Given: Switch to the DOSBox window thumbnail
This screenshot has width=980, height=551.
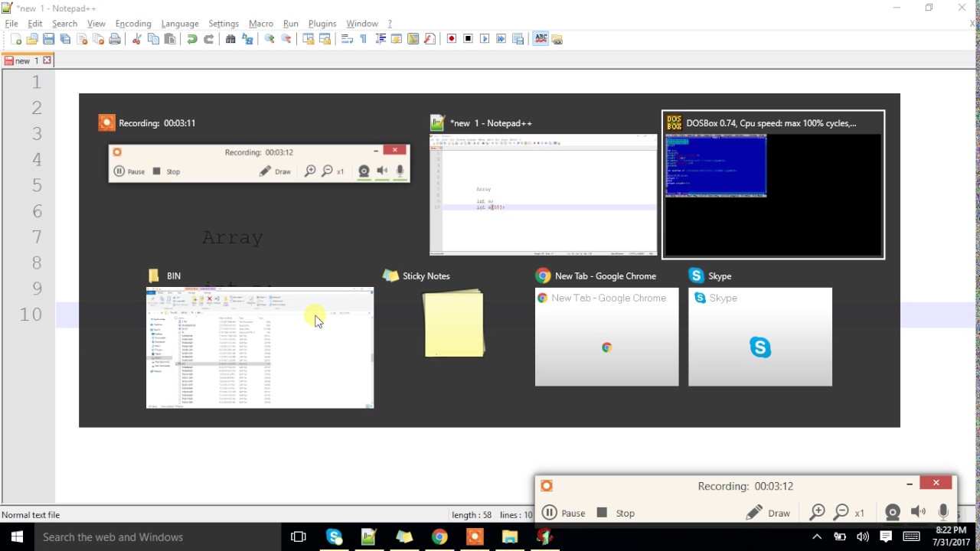Looking at the screenshot, I should pyautogui.click(x=773, y=185).
